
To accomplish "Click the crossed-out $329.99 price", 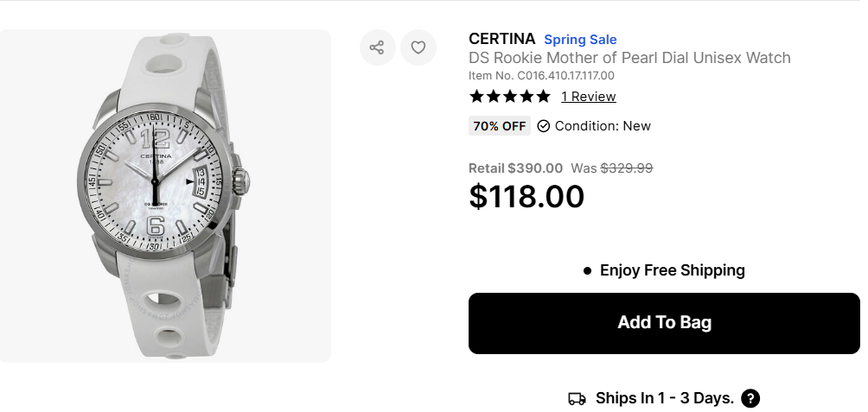I will click(627, 168).
